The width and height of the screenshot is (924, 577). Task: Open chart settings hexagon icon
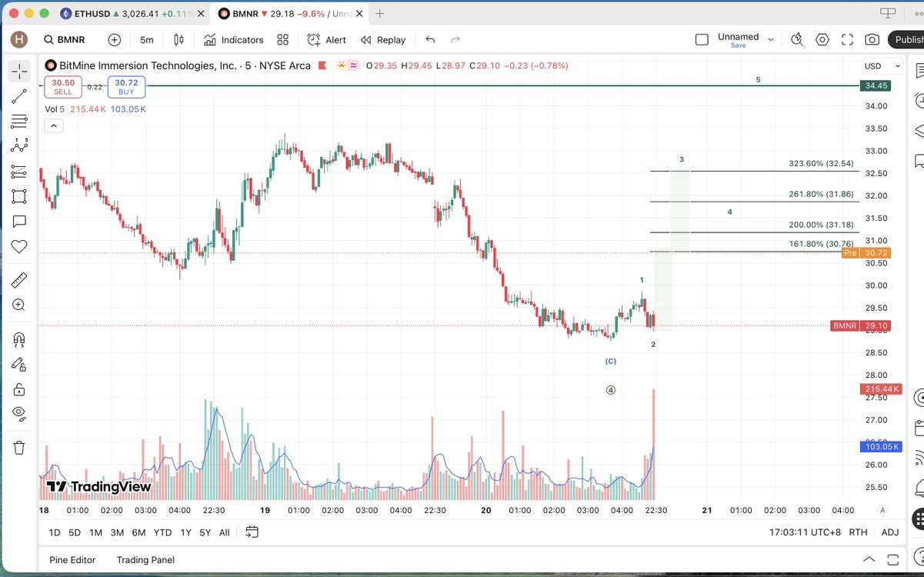[822, 40]
